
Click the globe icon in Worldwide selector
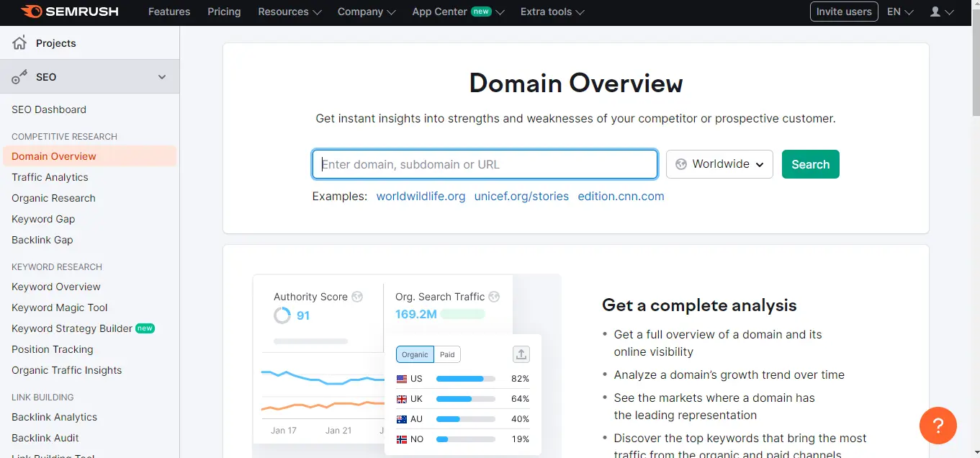pyautogui.click(x=681, y=164)
